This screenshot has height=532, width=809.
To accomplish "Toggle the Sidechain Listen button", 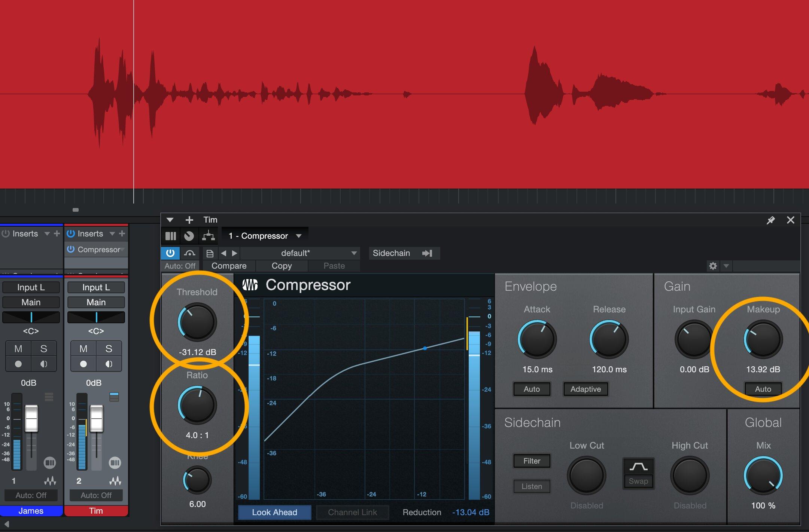I will click(x=532, y=486).
